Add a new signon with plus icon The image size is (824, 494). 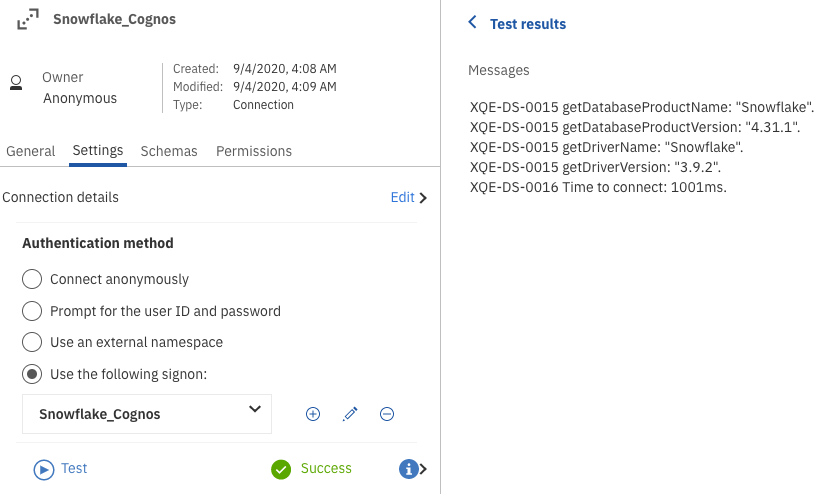(313, 414)
